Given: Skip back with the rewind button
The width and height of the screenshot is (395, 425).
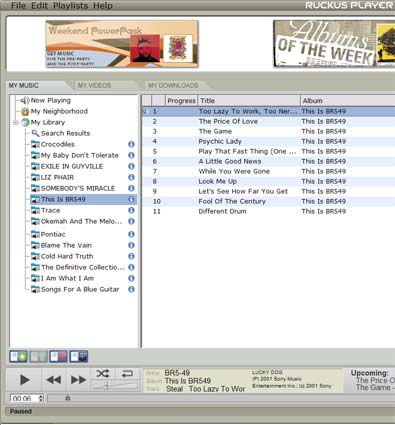Looking at the screenshot, I should pyautogui.click(x=54, y=380).
